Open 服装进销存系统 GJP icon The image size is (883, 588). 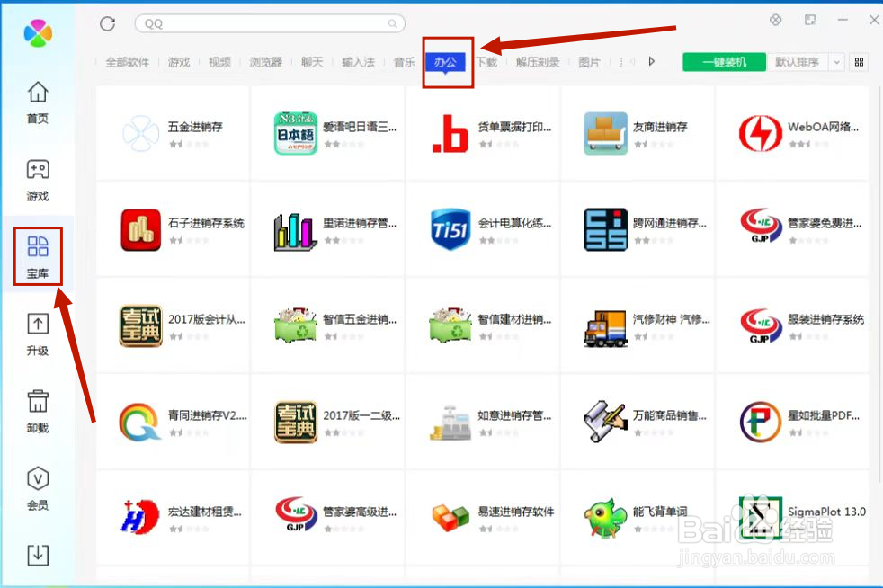760,326
